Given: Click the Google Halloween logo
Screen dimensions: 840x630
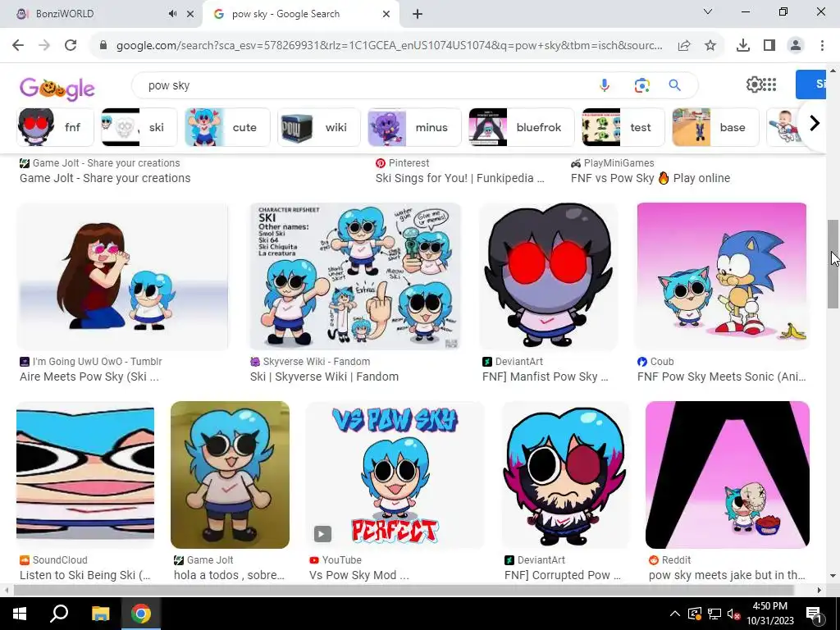Looking at the screenshot, I should click(57, 89).
